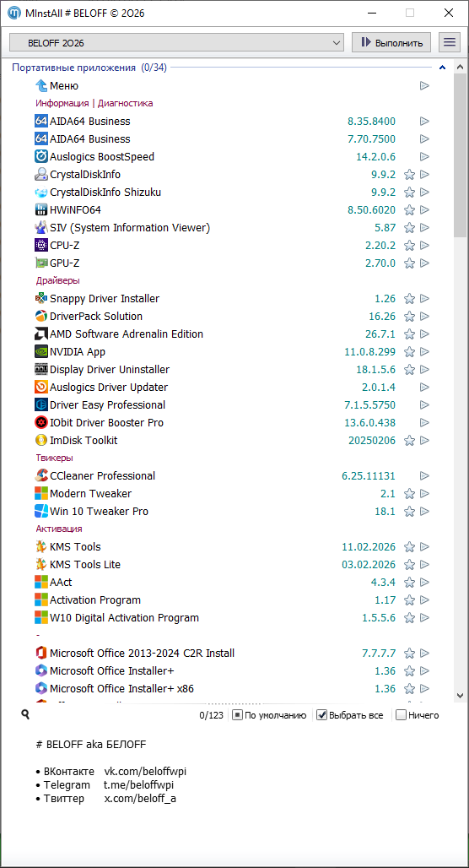This screenshot has width=469, height=868.
Task: Star the W10 Digital Activation Program entry
Action: point(409,617)
